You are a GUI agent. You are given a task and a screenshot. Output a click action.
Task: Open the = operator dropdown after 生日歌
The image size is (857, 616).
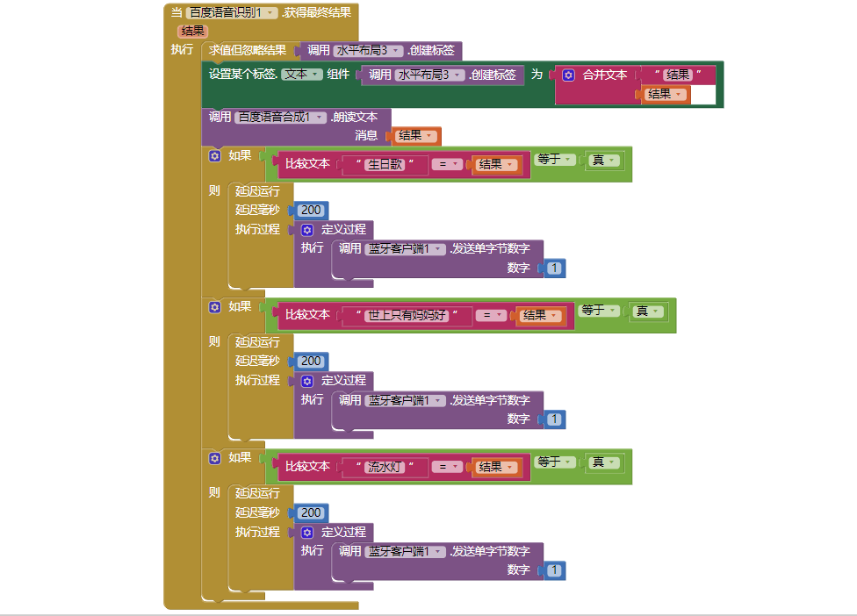[x=448, y=164]
